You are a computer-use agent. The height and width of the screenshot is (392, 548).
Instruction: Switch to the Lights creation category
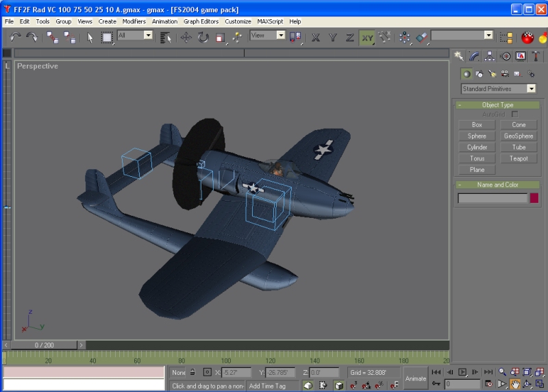coord(492,73)
